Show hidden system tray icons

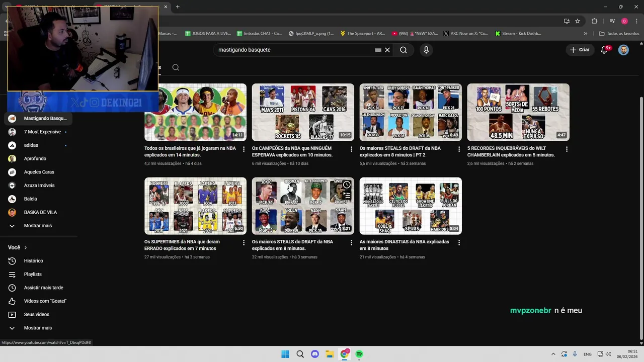(553, 354)
